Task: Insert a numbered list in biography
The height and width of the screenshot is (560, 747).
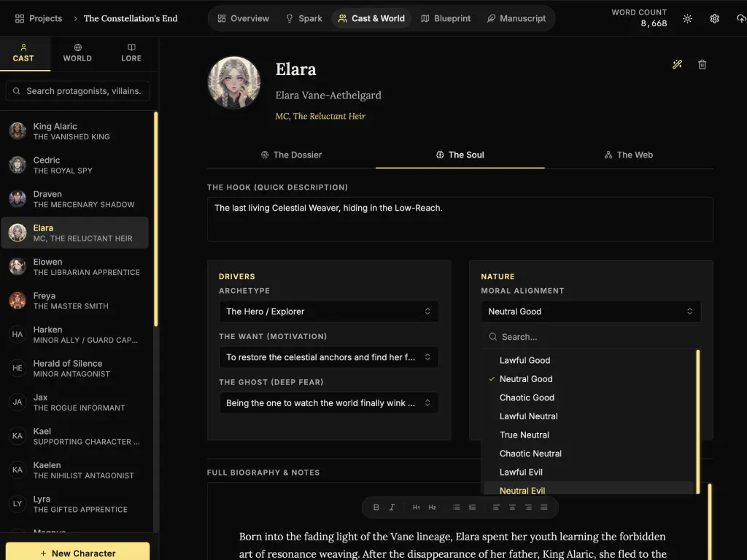Action: coord(472,507)
